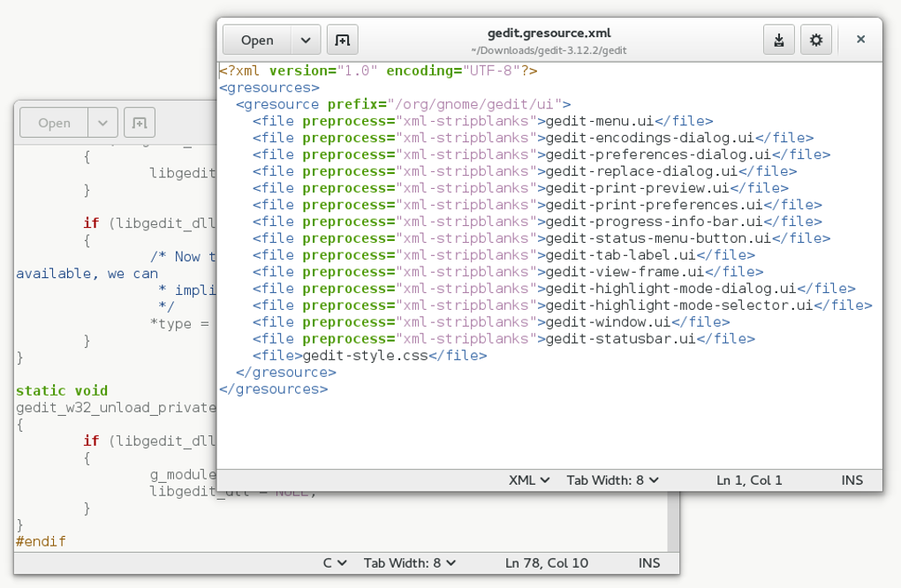Screen dimensions: 901x588
Task: Open Tab Width: 8 dropdown in background window
Action: (x=410, y=562)
